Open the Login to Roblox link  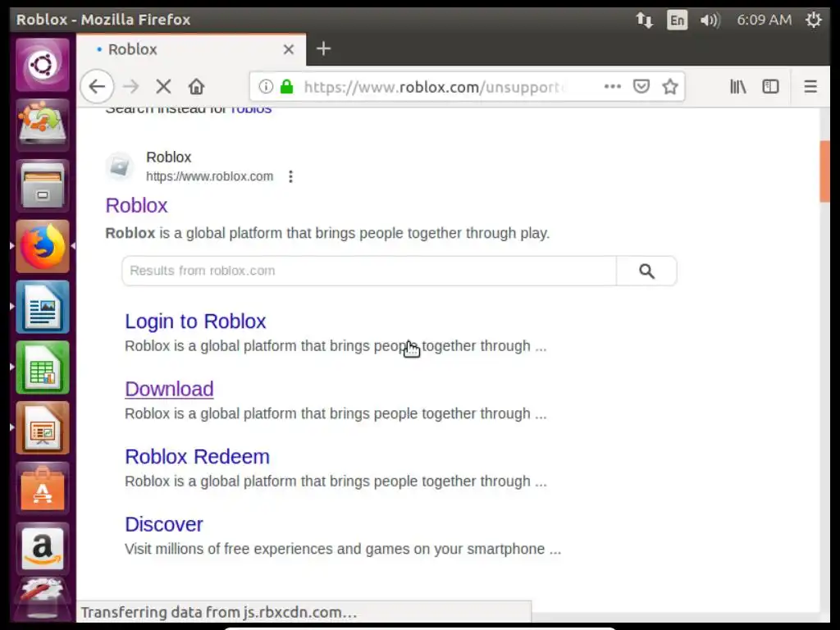(x=195, y=321)
